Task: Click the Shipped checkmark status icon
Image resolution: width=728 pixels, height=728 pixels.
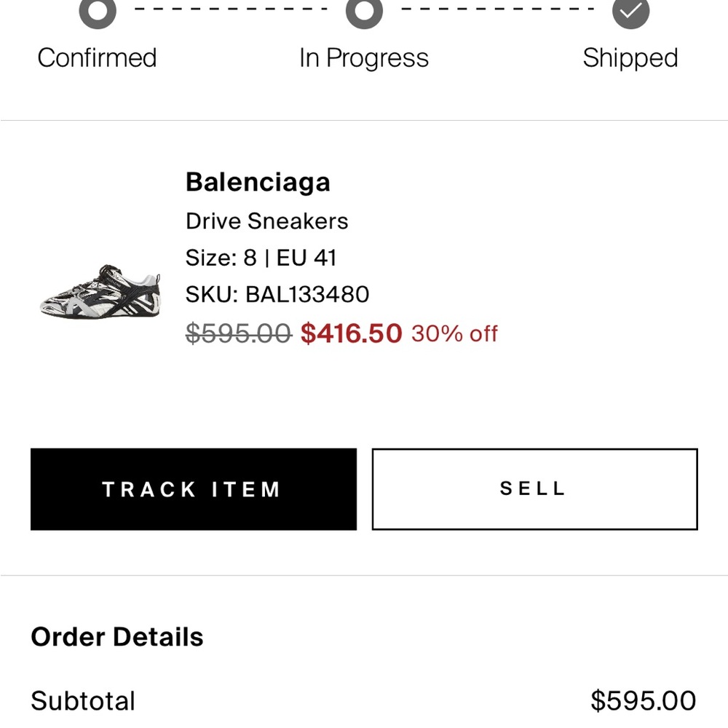Action: click(630, 10)
